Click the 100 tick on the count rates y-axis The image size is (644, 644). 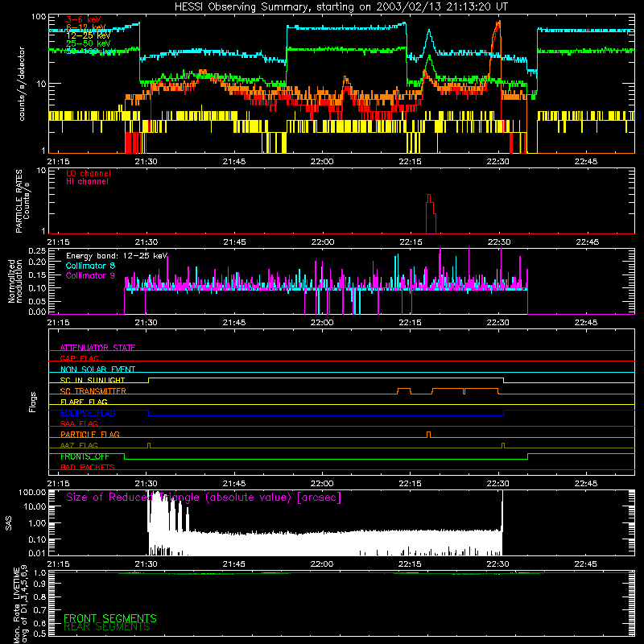(x=38, y=17)
